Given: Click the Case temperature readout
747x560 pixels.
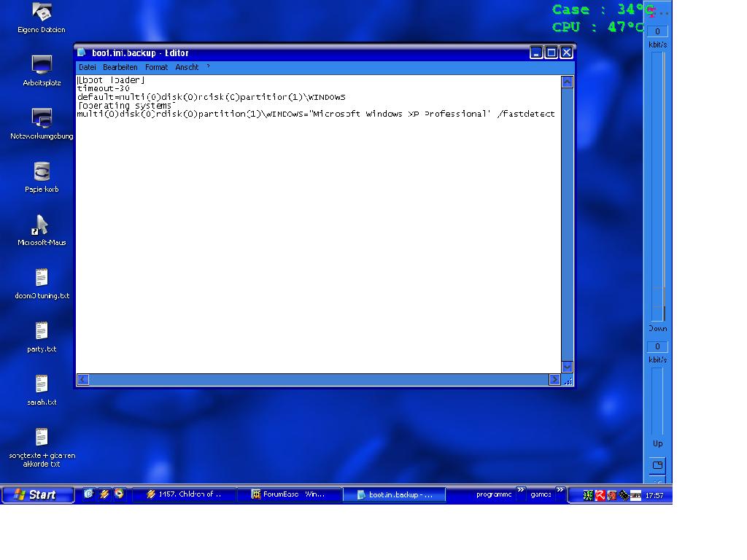Looking at the screenshot, I should point(602,9).
